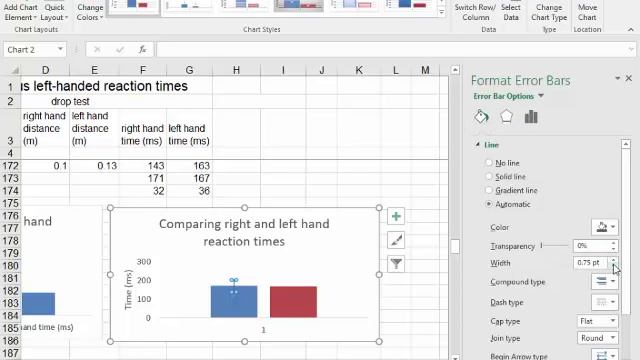
Task: Select the Solid line radio option
Action: point(489,176)
